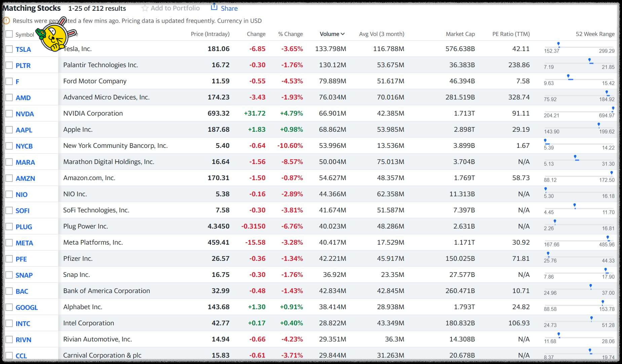Open the SNAP ticker link
Image resolution: width=622 pixels, height=364 pixels.
(24, 275)
